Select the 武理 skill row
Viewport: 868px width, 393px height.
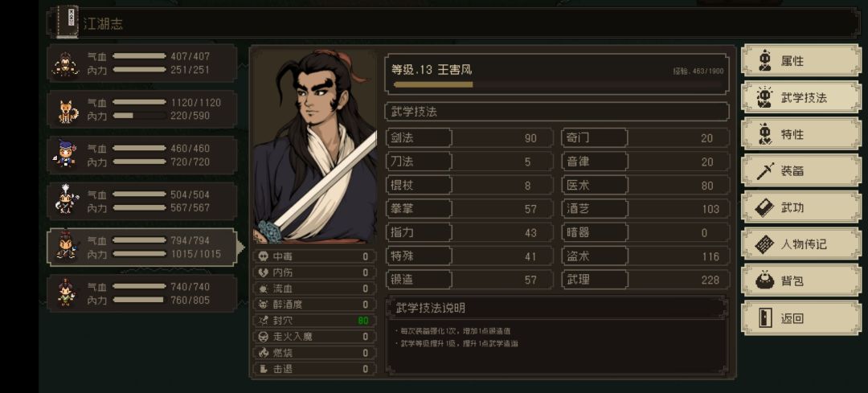(645, 280)
